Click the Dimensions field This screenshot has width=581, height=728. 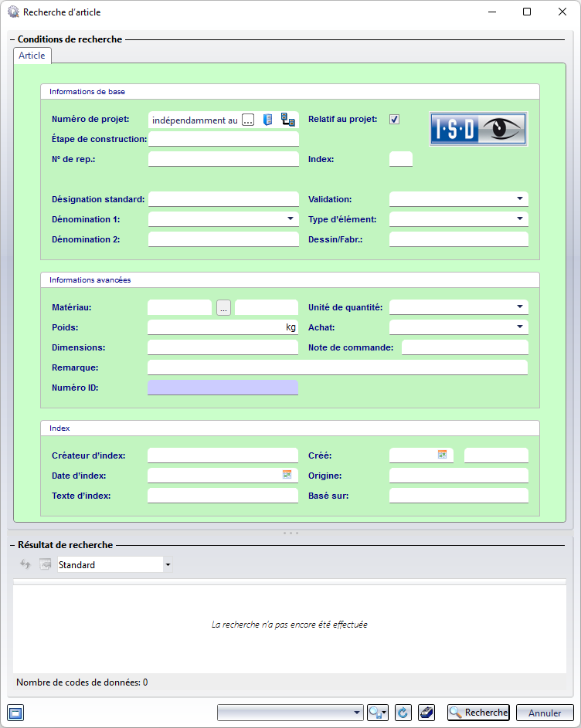223,347
